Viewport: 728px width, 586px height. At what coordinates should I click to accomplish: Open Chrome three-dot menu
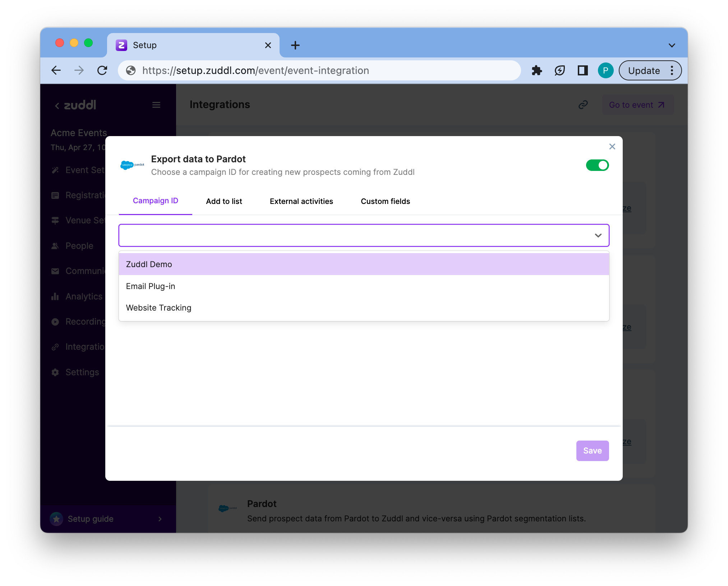[672, 70]
